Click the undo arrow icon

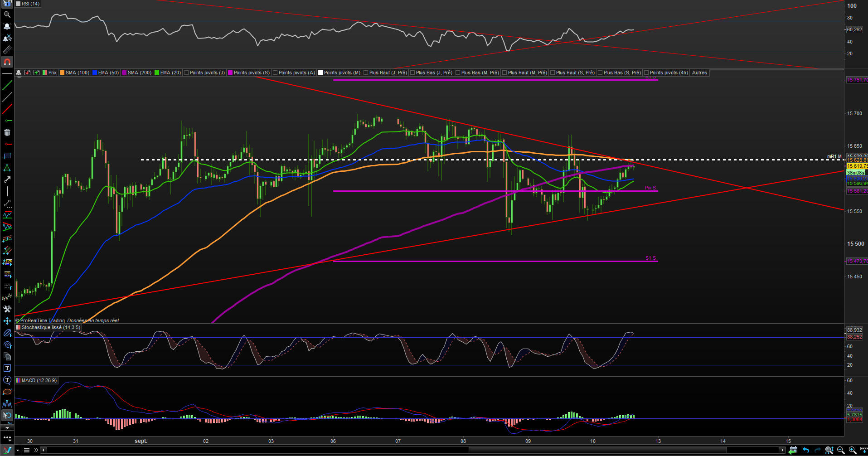805,450
